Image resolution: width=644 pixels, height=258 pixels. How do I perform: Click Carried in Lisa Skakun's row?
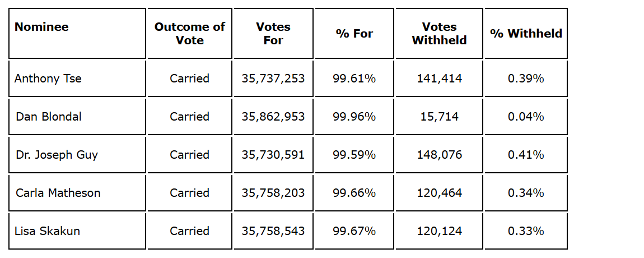point(189,231)
